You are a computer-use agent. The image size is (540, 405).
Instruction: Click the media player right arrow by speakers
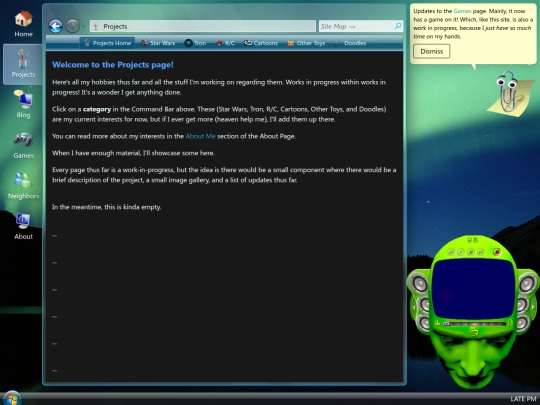[x=533, y=306]
